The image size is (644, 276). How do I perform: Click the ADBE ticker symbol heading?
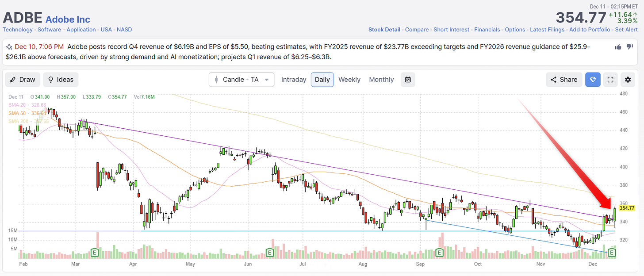tap(23, 18)
